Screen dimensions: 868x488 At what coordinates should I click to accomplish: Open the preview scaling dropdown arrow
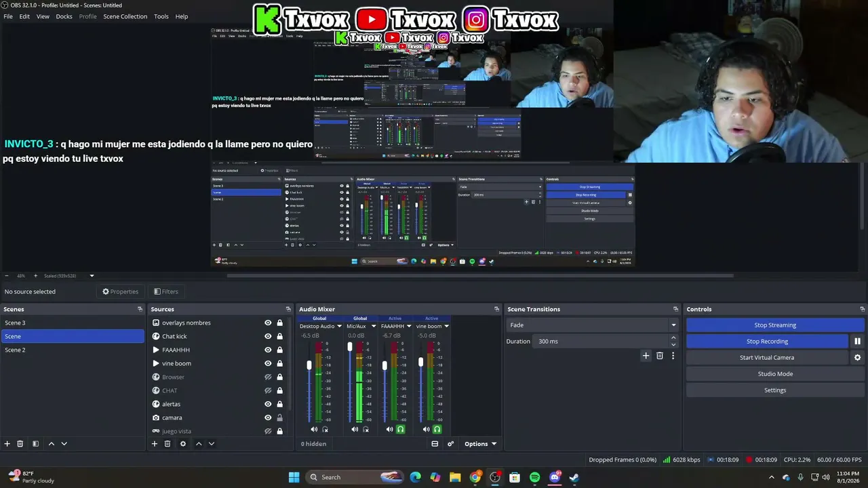pyautogui.click(x=92, y=276)
